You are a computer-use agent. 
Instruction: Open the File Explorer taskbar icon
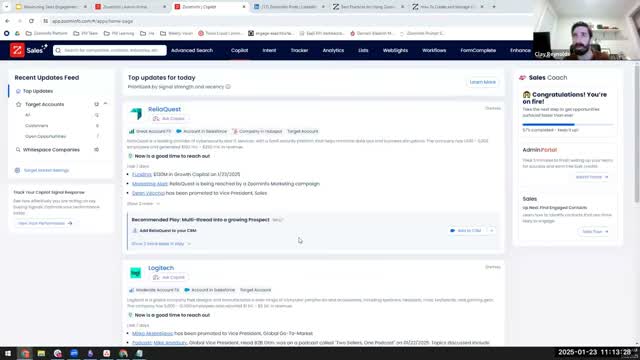click(x=41, y=353)
